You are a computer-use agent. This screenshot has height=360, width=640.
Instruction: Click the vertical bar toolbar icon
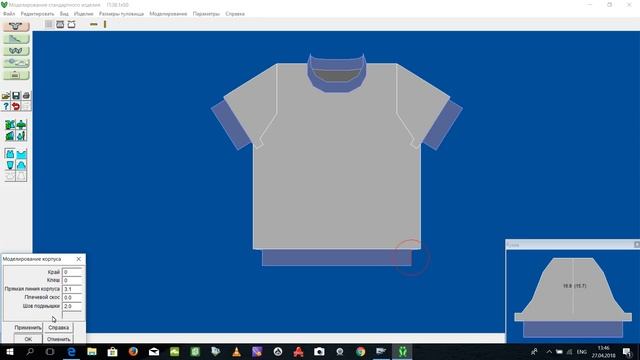point(105,24)
